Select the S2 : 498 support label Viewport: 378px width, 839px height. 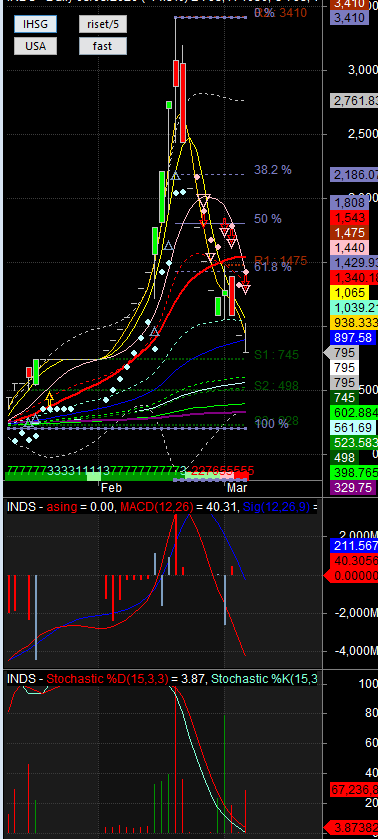pyautogui.click(x=276, y=386)
